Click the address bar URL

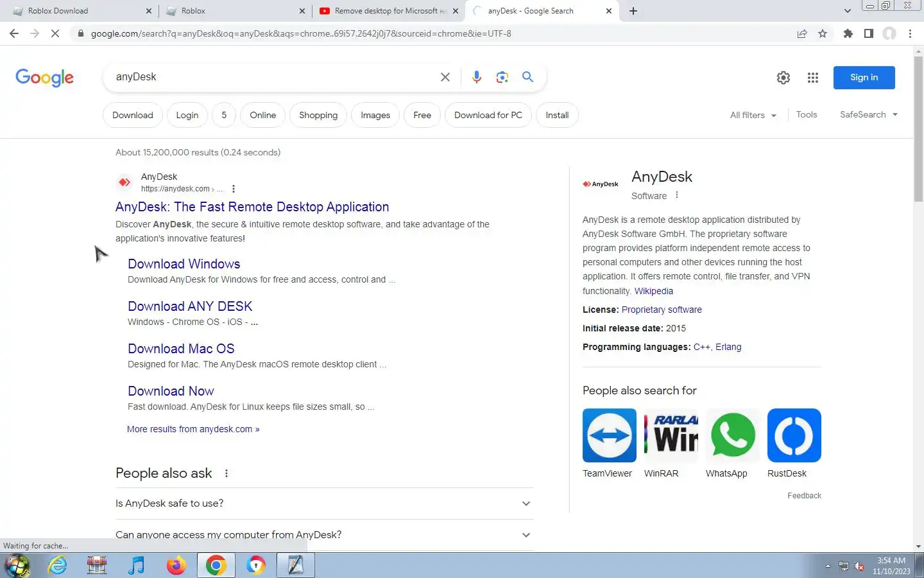coord(301,33)
